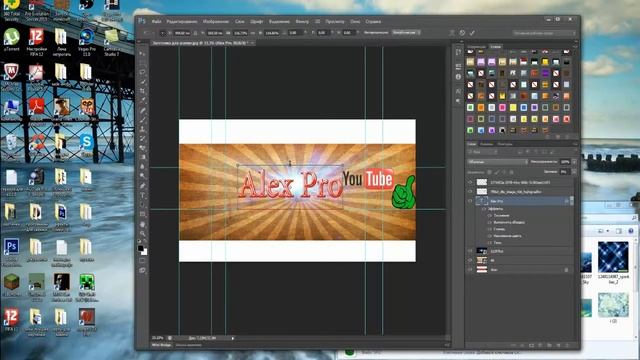Viewport: 640px width, 360px height.
Task: Select the Healing Brush tool
Action: (x=142, y=110)
